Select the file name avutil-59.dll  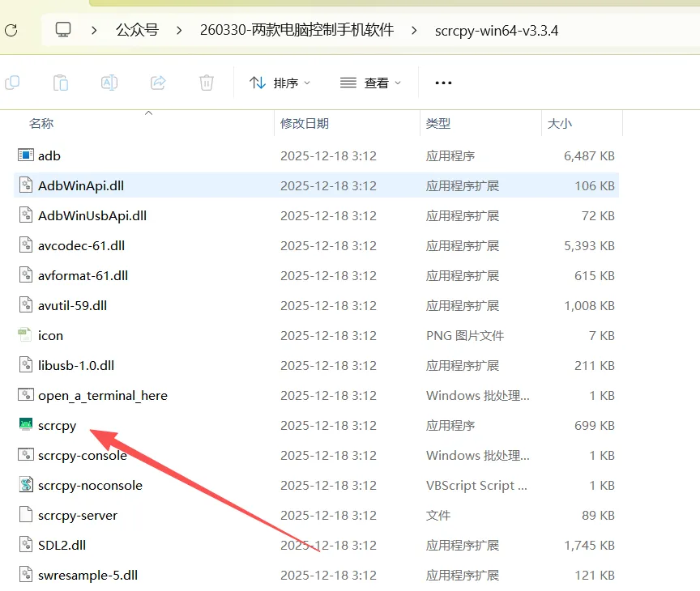click(72, 305)
